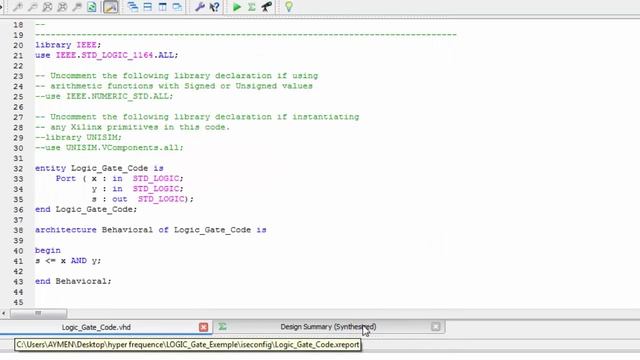Click the sigma icon on Design Summary tab
Viewport: 640px width, 360px height.
(x=222, y=327)
